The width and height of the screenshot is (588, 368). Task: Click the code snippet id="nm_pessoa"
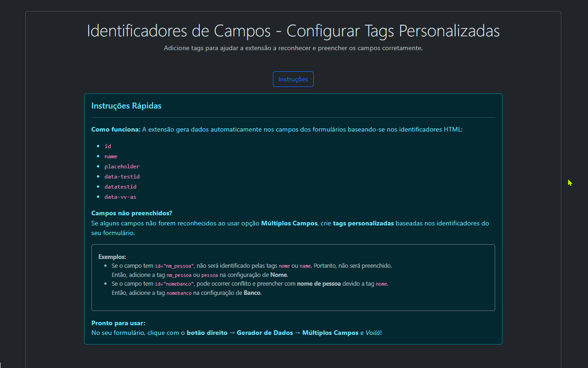(x=175, y=266)
